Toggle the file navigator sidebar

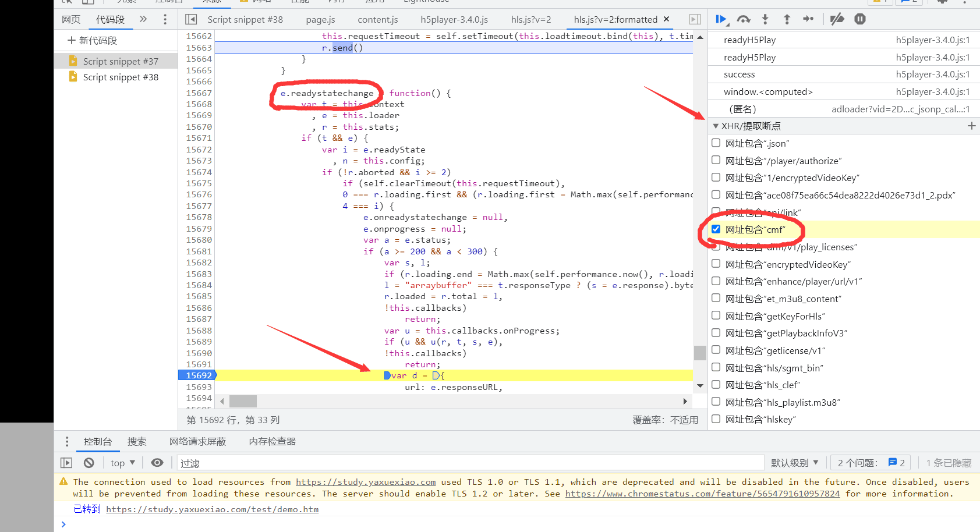pyautogui.click(x=191, y=19)
